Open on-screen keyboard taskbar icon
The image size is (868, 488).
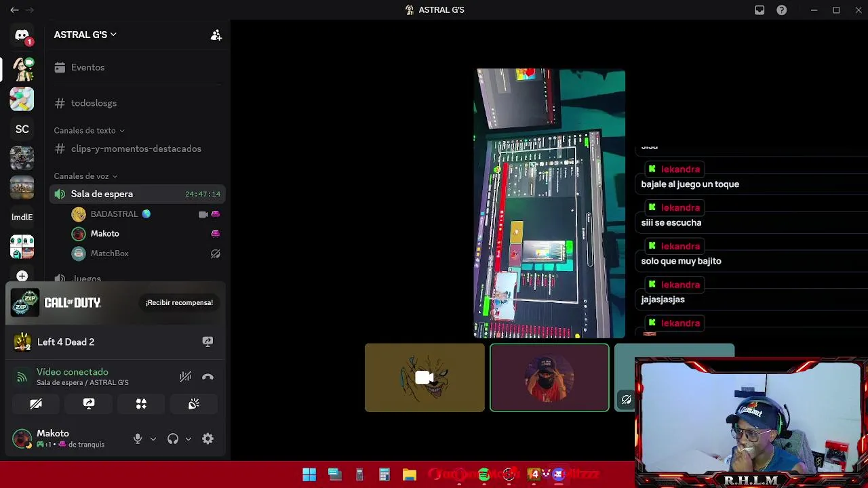tap(334, 474)
